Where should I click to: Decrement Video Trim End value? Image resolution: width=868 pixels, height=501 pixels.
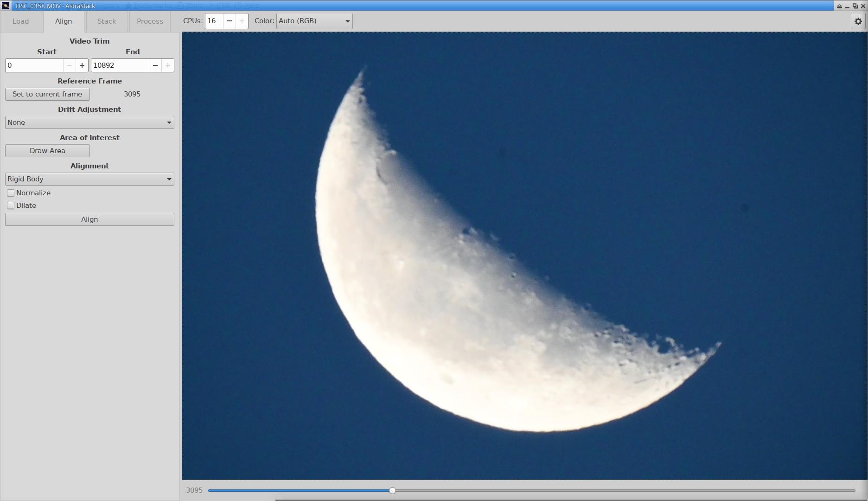(x=155, y=65)
